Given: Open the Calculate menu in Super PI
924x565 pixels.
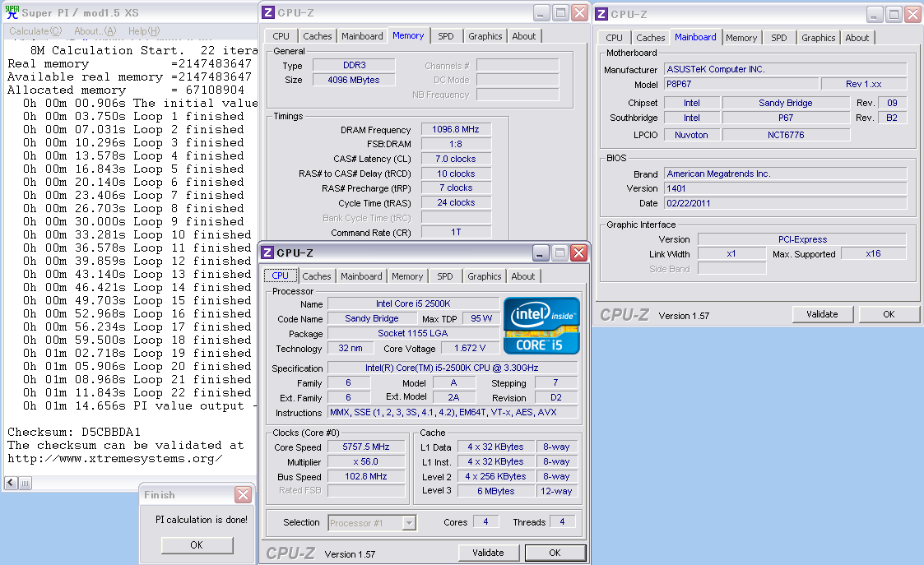Looking at the screenshot, I should point(35,31).
